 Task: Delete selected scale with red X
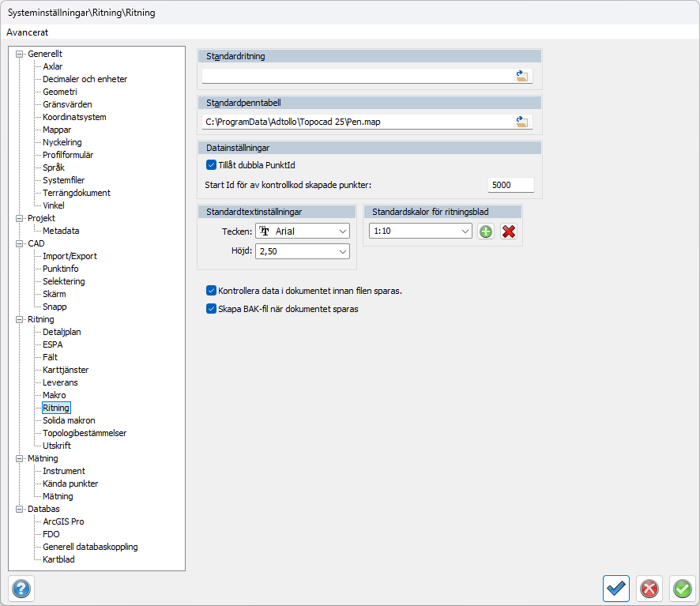tap(509, 231)
